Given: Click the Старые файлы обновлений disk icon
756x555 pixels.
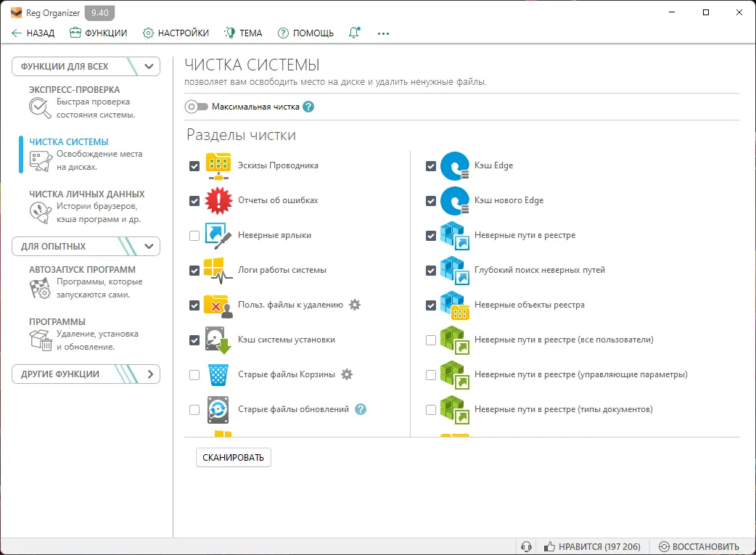Looking at the screenshot, I should [218, 409].
